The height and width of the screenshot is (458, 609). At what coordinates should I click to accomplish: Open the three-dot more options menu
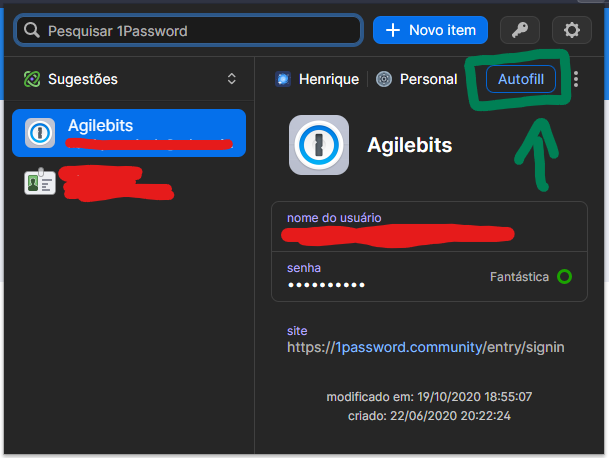[576, 79]
